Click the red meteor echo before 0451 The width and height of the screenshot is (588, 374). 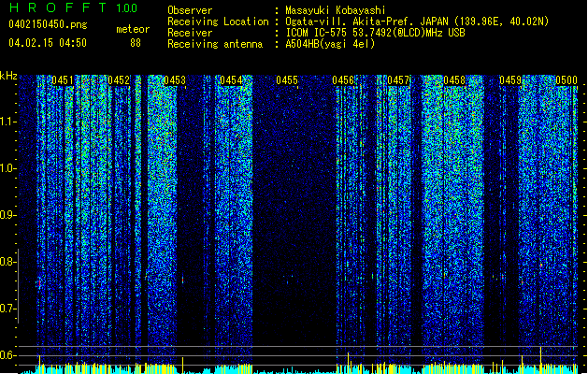pyautogui.click(x=39, y=283)
